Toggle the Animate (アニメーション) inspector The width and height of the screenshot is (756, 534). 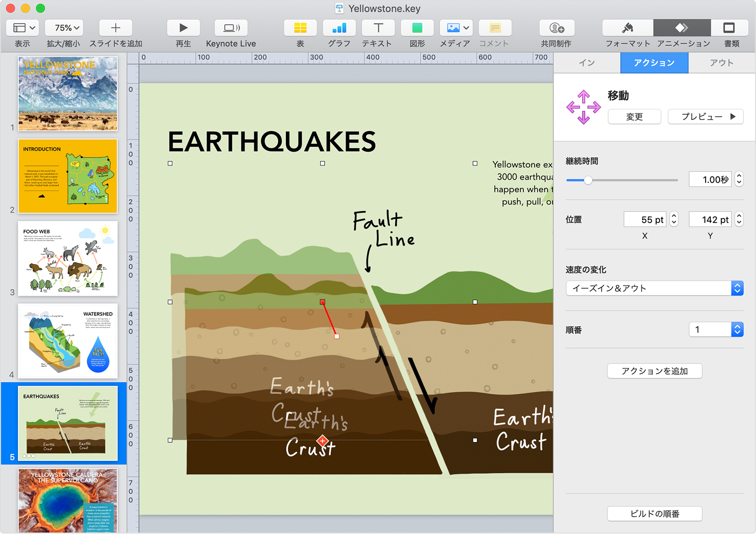point(682,28)
